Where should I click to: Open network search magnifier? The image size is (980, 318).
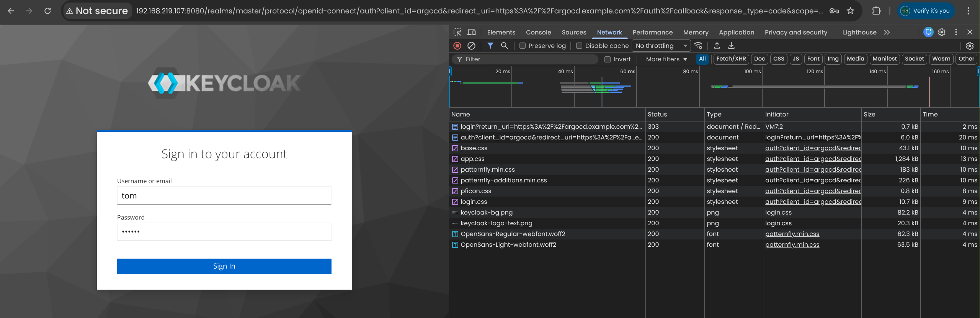(505, 46)
